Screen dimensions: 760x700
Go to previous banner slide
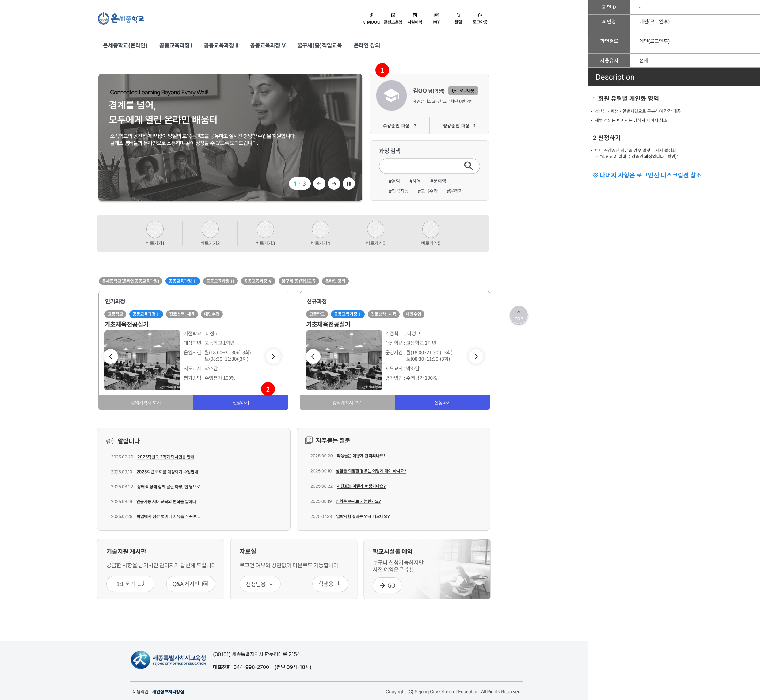click(319, 184)
